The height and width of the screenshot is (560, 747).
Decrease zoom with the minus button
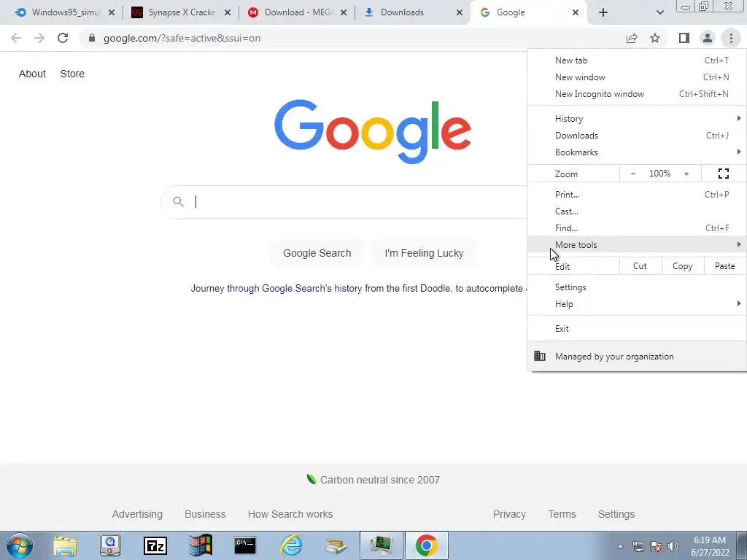(x=633, y=174)
